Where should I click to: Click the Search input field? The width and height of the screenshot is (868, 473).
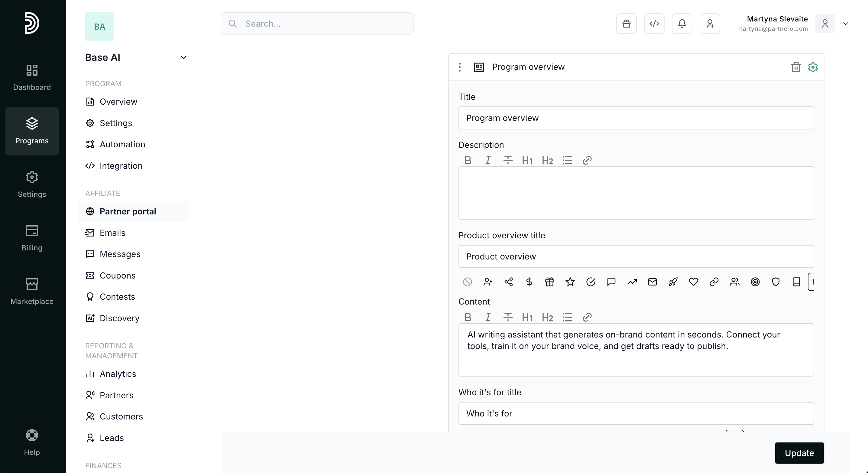pos(317,24)
